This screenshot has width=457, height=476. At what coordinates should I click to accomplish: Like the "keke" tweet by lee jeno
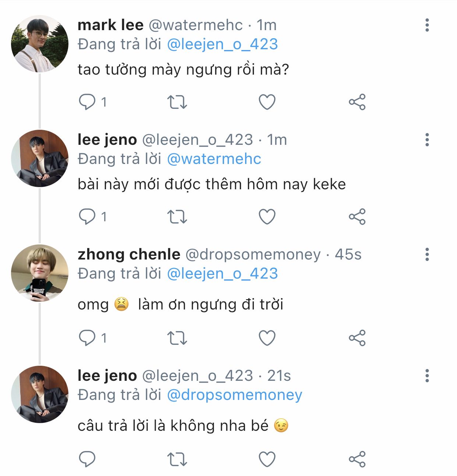(267, 216)
